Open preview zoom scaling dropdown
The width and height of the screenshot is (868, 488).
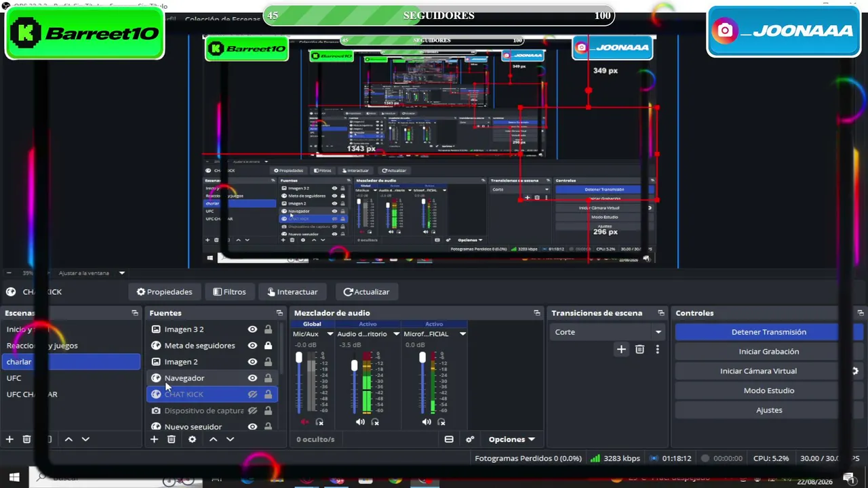[x=122, y=273]
